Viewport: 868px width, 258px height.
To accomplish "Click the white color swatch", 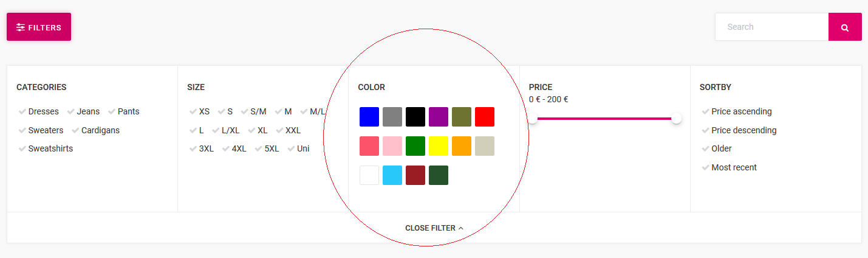I will (x=369, y=175).
